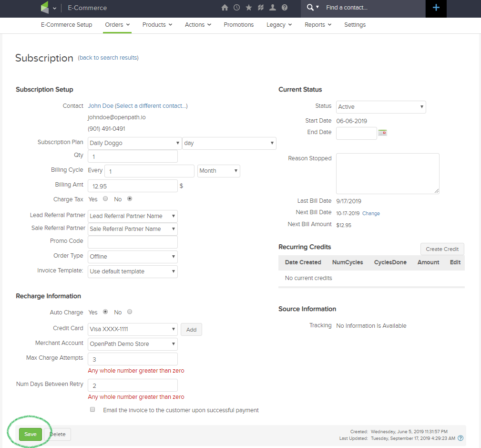Select Yes for Charge Tax
Viewport: 481px width, 448px height.
pos(105,198)
